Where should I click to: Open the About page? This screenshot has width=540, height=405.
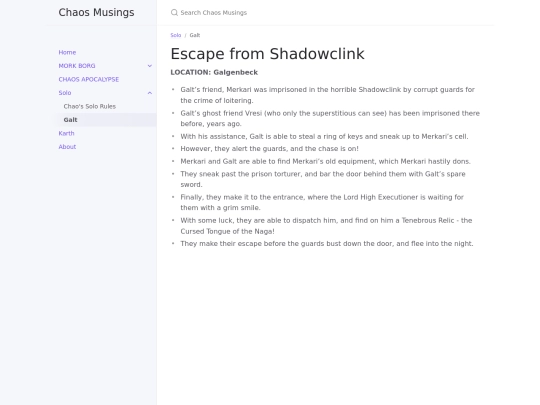[67, 147]
